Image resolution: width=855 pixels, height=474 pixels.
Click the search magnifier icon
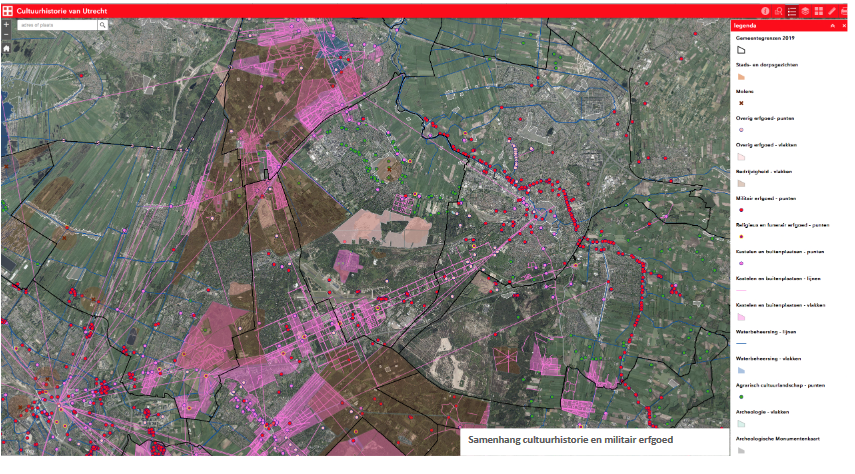102,24
